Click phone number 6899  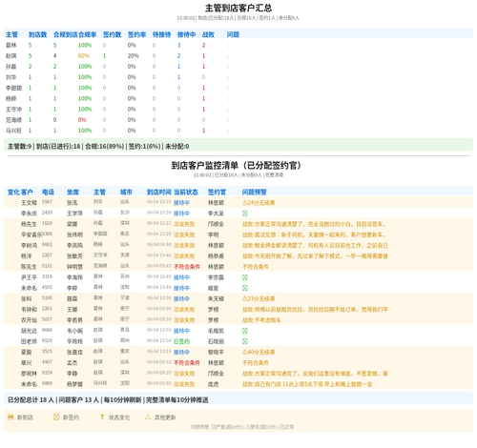click(47, 383)
